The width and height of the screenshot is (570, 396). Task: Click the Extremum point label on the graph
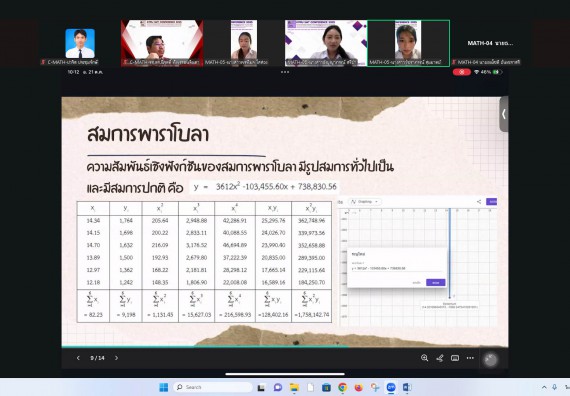click(450, 305)
